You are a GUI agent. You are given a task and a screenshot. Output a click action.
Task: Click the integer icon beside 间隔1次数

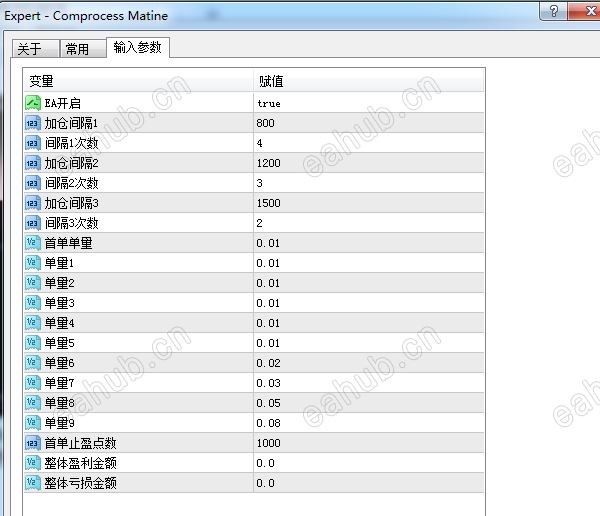(x=33, y=143)
